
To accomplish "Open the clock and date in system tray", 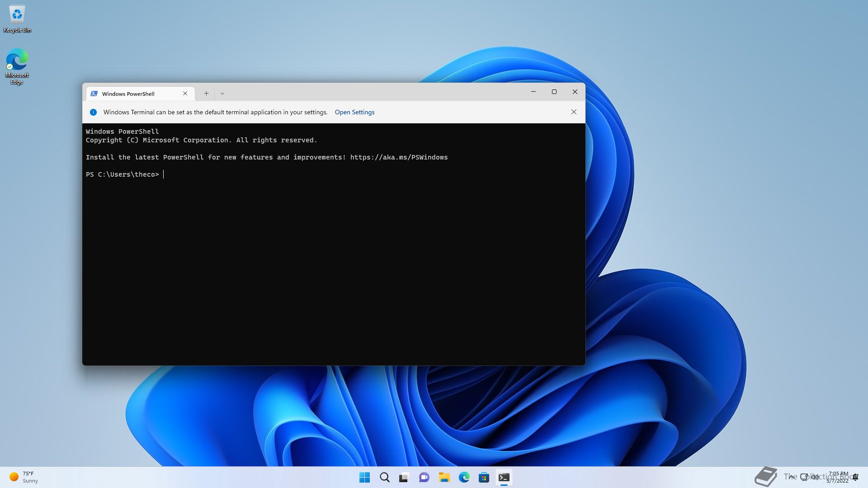I will coord(838,477).
